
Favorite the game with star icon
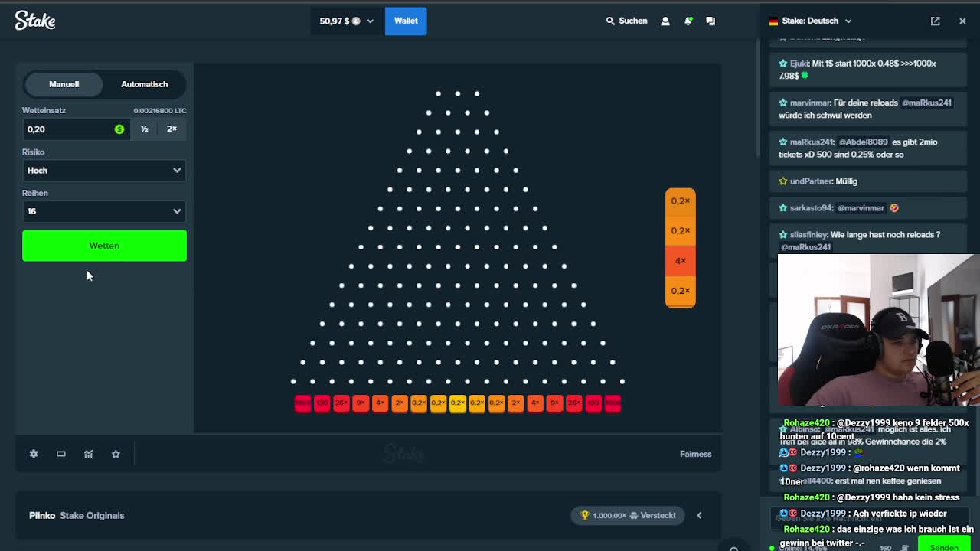click(x=116, y=454)
